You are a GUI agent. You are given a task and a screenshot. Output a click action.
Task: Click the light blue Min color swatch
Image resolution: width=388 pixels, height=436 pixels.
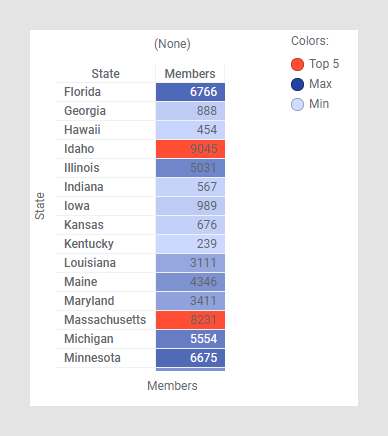297,104
